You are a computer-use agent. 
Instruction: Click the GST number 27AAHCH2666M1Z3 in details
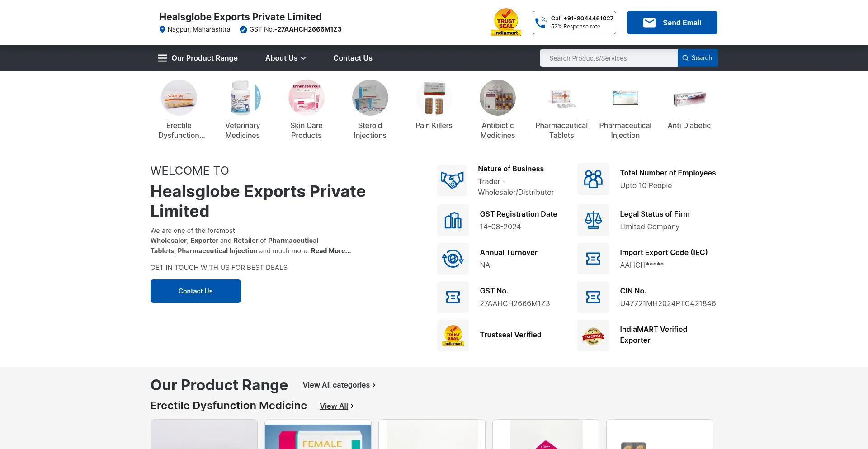coord(515,303)
